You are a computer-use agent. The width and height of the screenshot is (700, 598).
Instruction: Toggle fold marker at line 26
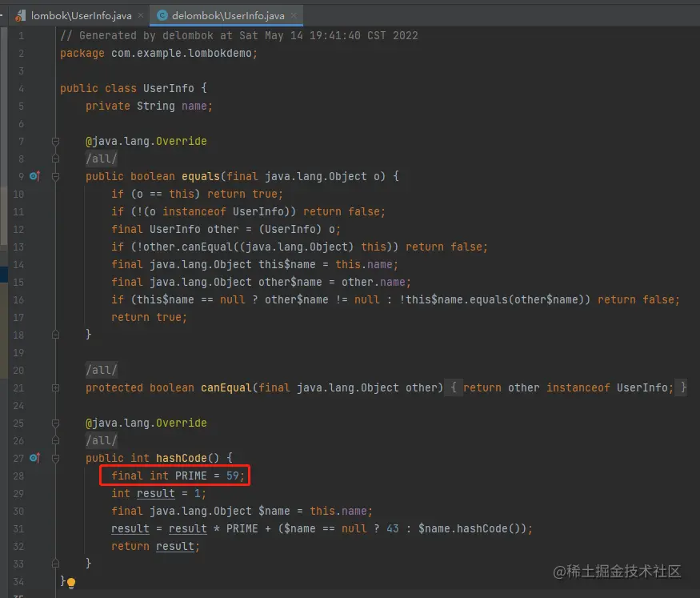[55, 440]
